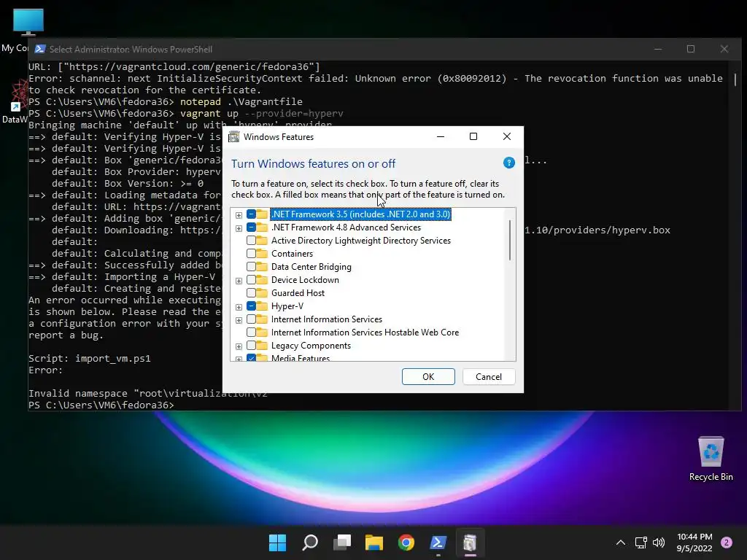Open notification center badge

pyautogui.click(x=727, y=542)
